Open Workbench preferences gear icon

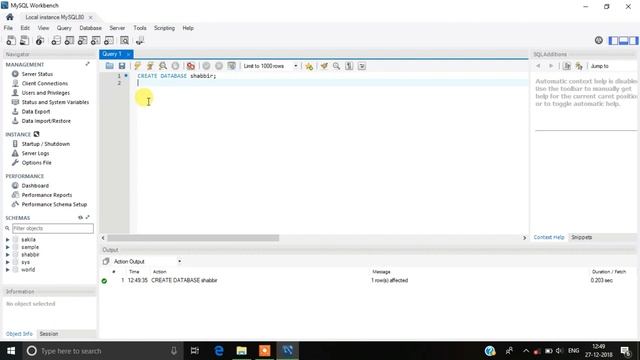click(599, 40)
